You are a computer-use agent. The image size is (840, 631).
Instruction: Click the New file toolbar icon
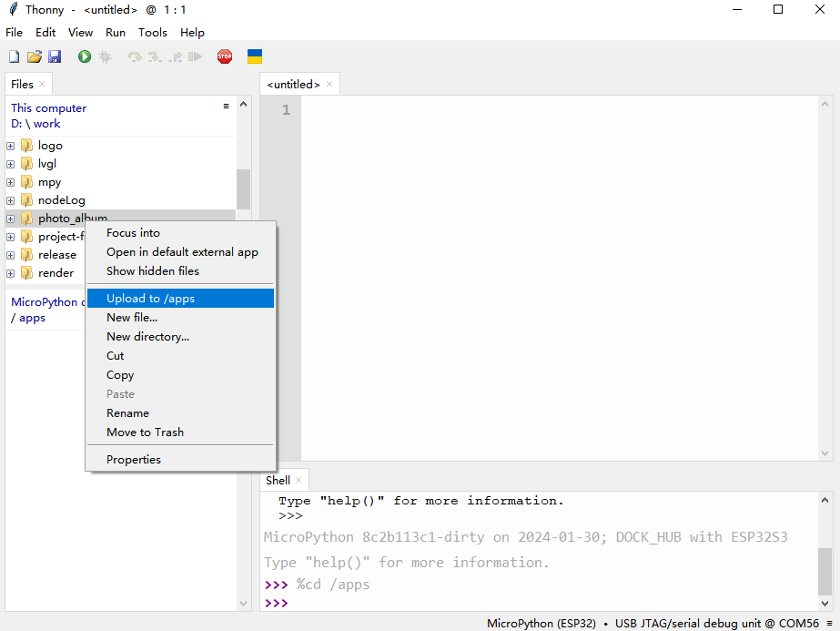click(14, 56)
